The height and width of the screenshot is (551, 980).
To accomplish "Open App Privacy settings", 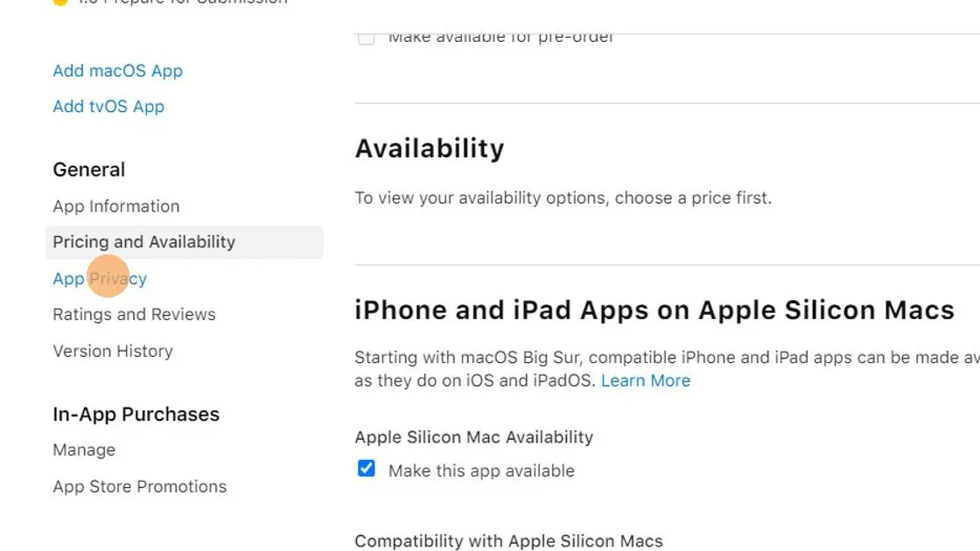I will point(99,278).
